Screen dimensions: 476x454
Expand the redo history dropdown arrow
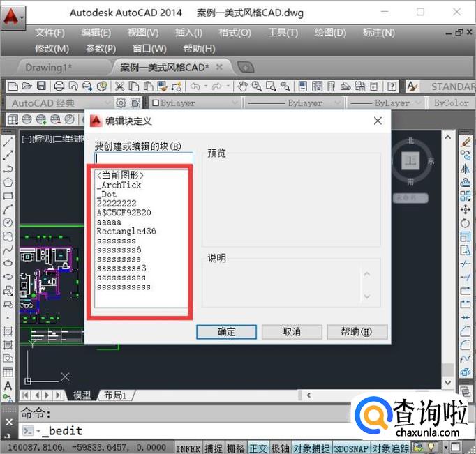click(228, 86)
